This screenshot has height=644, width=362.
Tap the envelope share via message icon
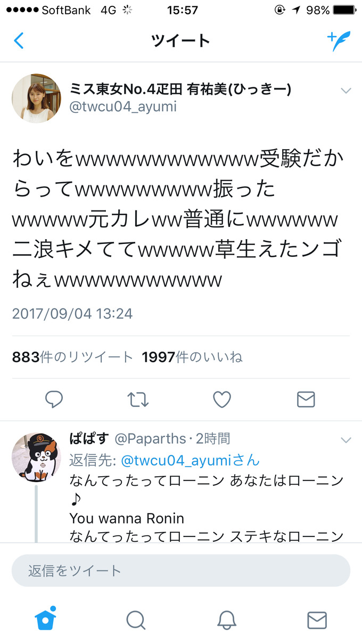coord(306,399)
